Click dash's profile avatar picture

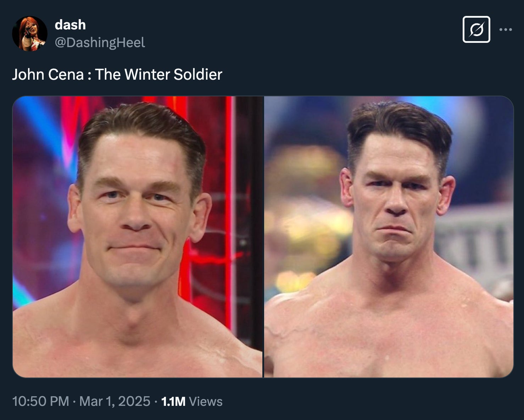(x=30, y=34)
